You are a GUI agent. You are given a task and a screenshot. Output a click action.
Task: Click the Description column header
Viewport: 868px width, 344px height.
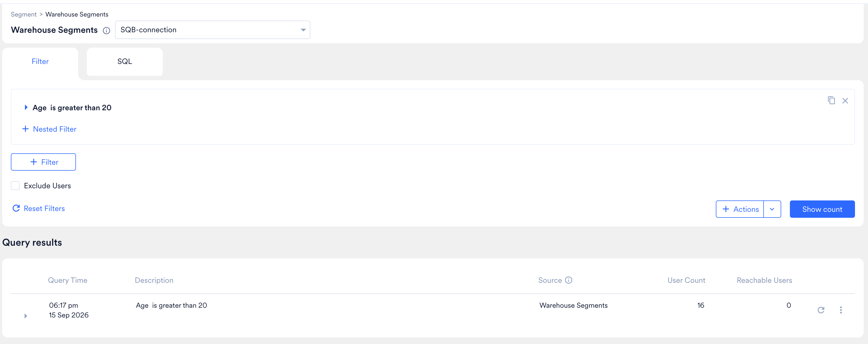pyautogui.click(x=154, y=280)
